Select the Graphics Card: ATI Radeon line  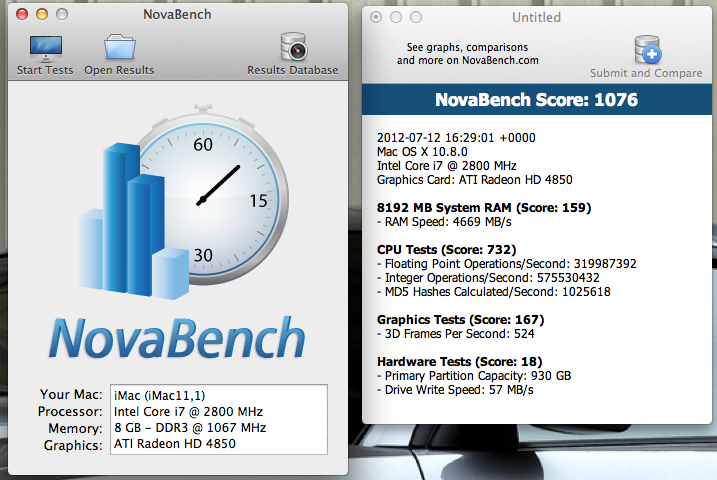(475, 180)
